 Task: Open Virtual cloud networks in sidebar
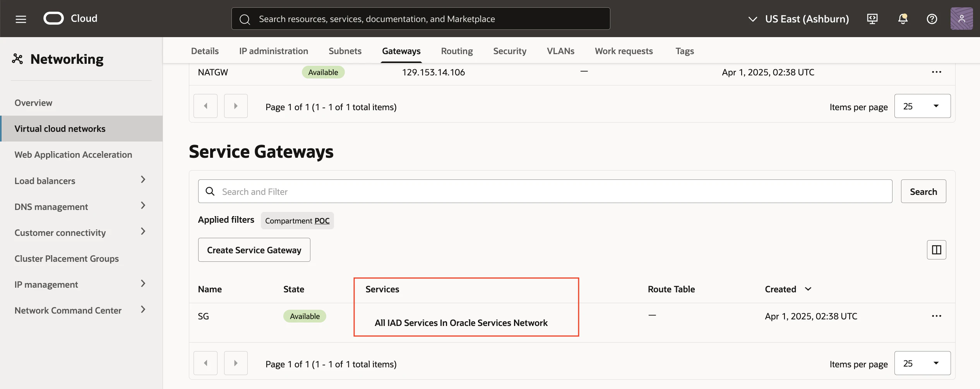pyautogui.click(x=81, y=129)
